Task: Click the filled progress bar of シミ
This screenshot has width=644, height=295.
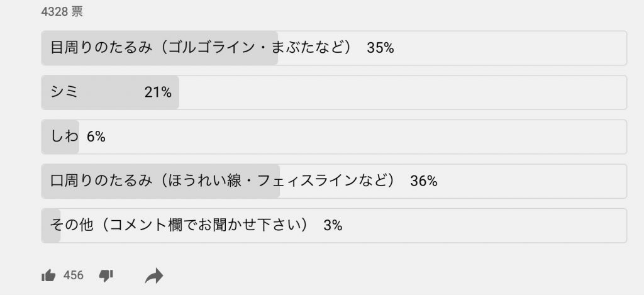Action: pyautogui.click(x=110, y=92)
